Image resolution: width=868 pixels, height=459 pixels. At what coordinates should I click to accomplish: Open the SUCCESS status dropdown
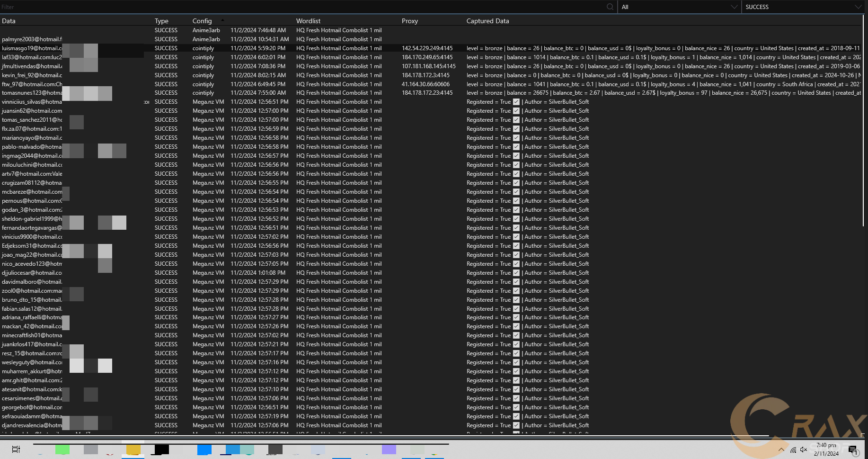pos(803,7)
